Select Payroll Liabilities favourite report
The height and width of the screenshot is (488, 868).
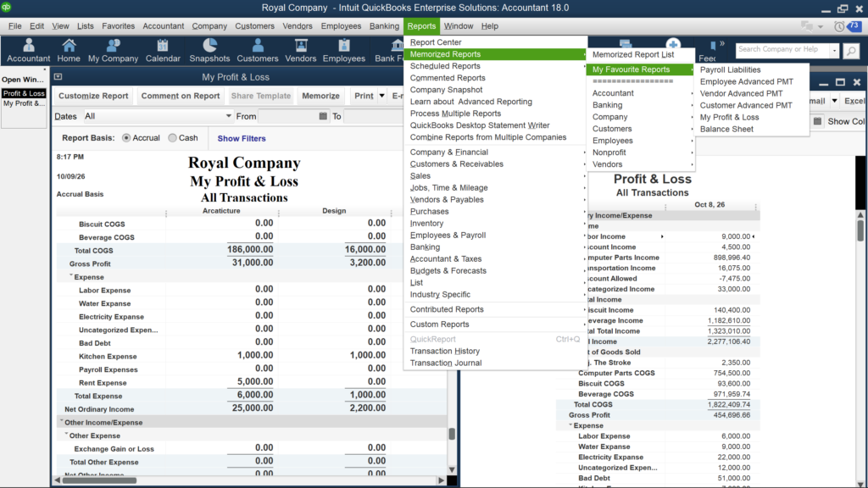pos(730,69)
